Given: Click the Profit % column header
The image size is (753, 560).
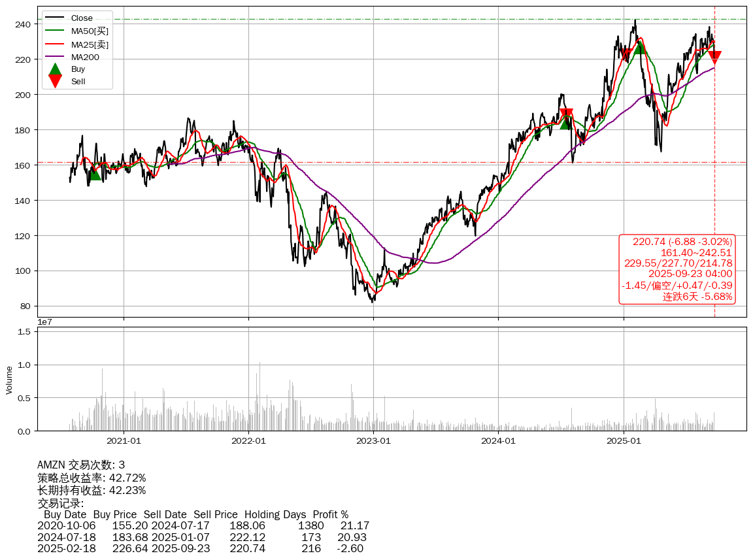Looking at the screenshot, I should pos(330,515).
